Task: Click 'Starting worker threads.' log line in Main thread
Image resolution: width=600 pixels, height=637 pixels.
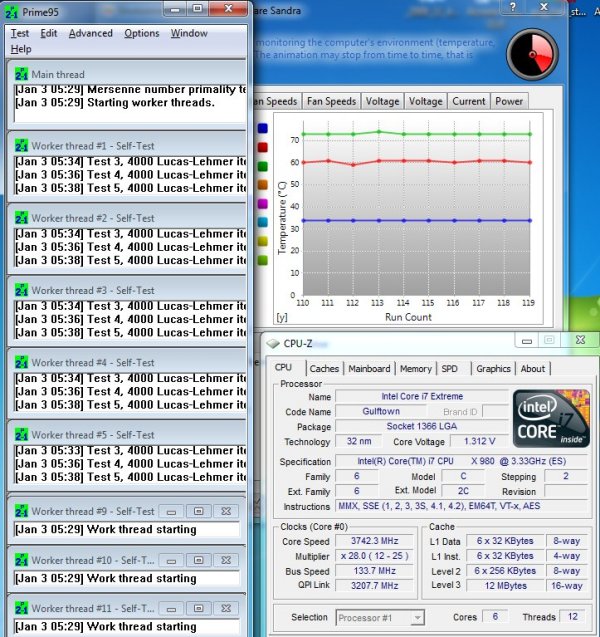Action: coord(115,102)
